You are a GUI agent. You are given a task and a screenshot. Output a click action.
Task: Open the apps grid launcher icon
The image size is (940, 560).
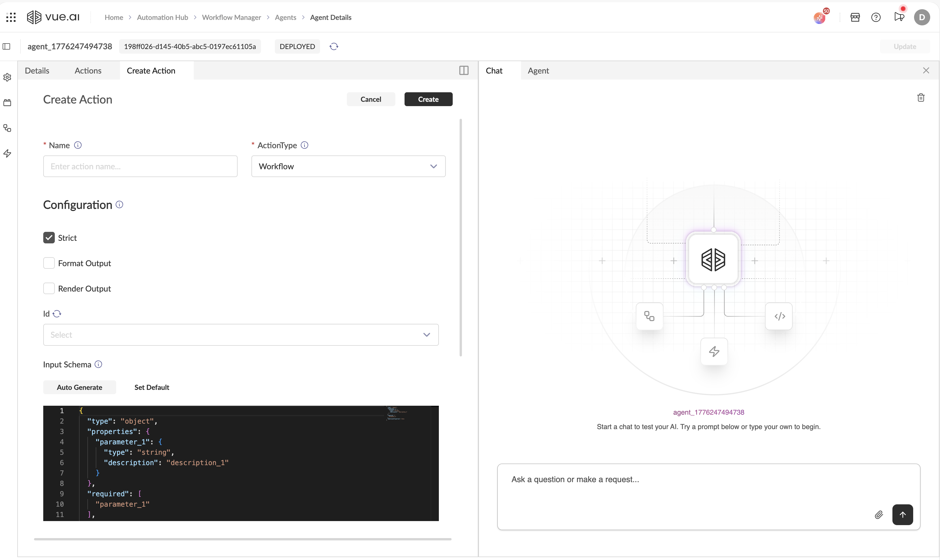tap(11, 17)
